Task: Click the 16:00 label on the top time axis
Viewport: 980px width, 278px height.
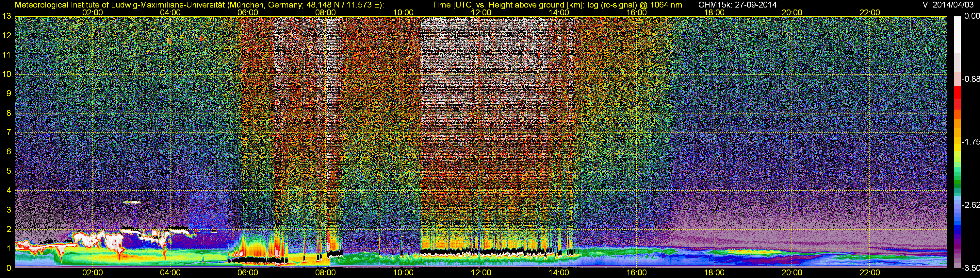Action: pos(636,12)
